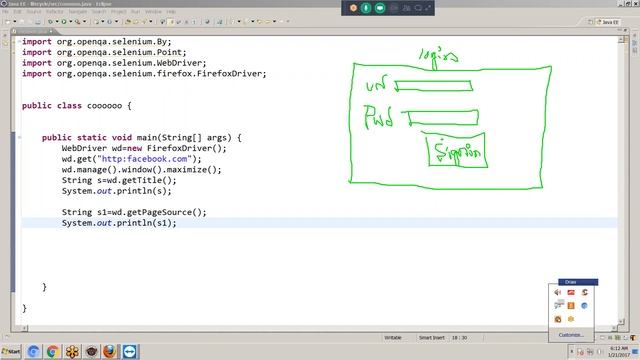Click the Print toolbar icon
The height and width of the screenshot is (360, 640).
coord(38,22)
